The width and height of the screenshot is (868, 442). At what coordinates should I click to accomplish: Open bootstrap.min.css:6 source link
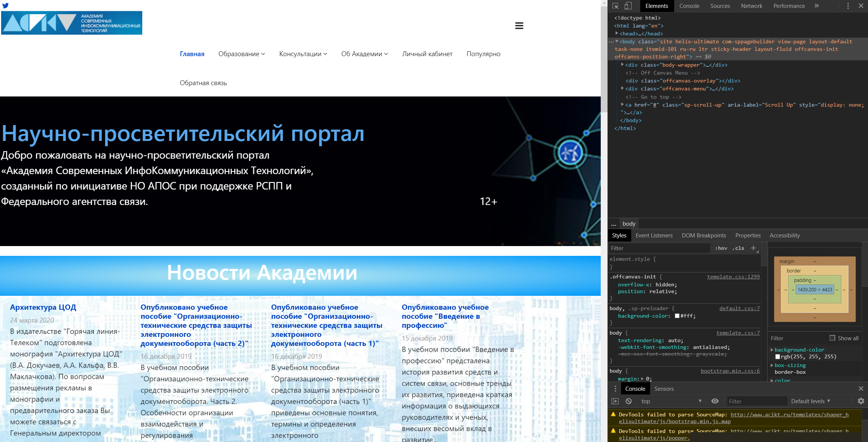730,371
